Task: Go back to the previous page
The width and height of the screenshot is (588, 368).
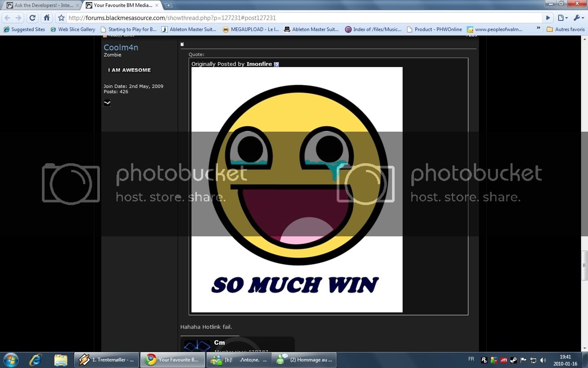Action: coord(7,18)
